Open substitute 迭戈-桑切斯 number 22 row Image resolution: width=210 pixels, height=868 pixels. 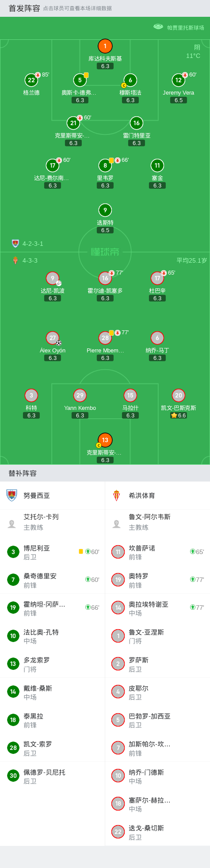tap(157, 832)
